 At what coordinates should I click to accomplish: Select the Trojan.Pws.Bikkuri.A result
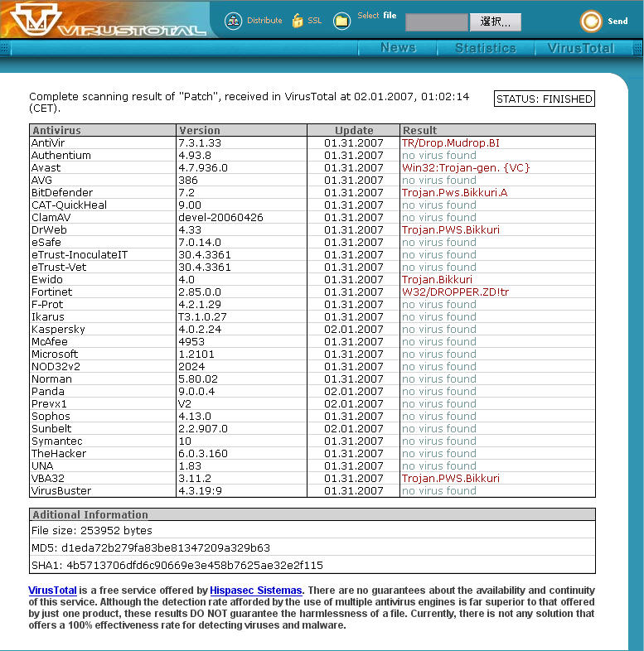coord(454,193)
